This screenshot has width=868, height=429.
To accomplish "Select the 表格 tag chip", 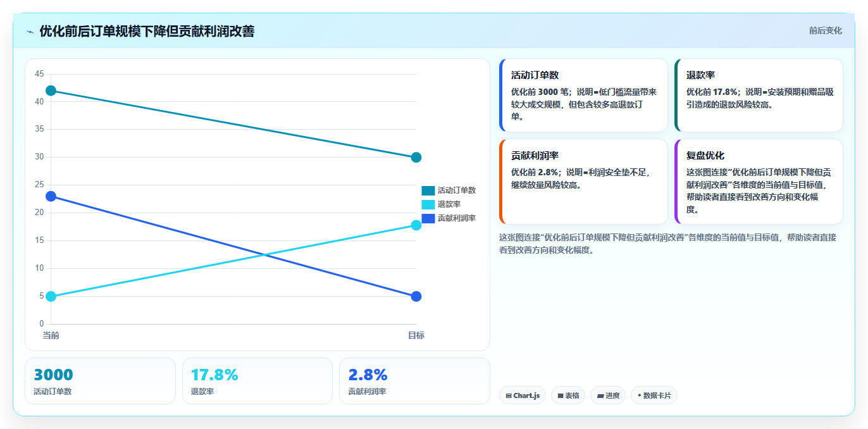I will coord(568,395).
